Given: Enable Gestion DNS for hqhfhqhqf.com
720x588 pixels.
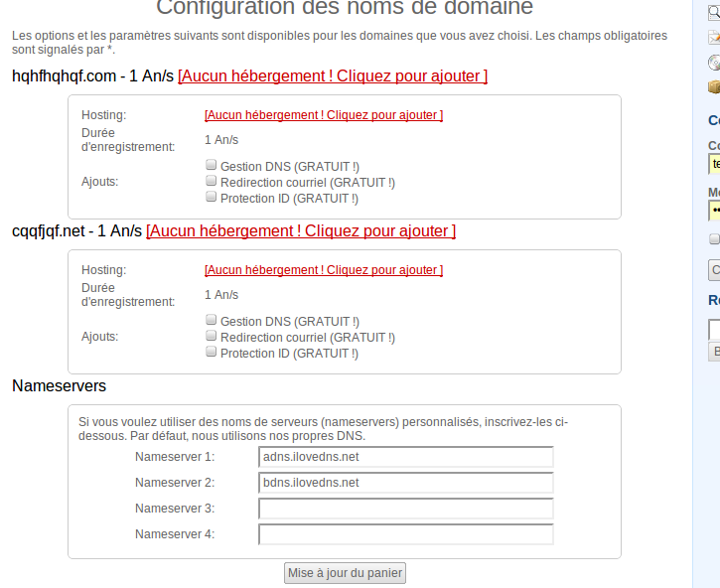Looking at the screenshot, I should point(211,166).
